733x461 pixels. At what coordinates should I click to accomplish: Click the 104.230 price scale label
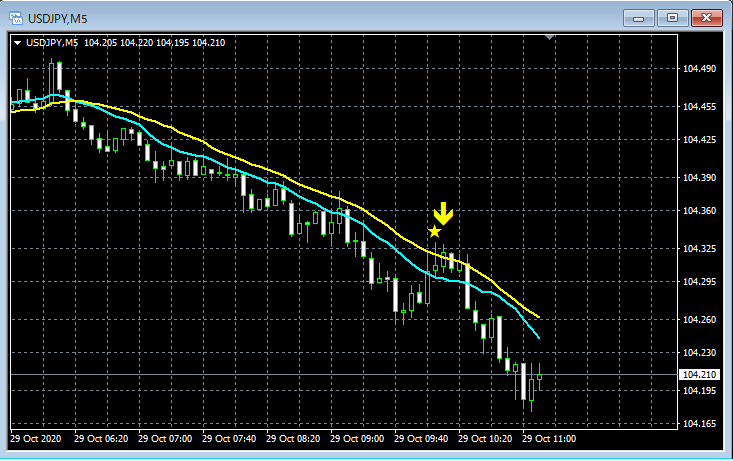point(699,353)
